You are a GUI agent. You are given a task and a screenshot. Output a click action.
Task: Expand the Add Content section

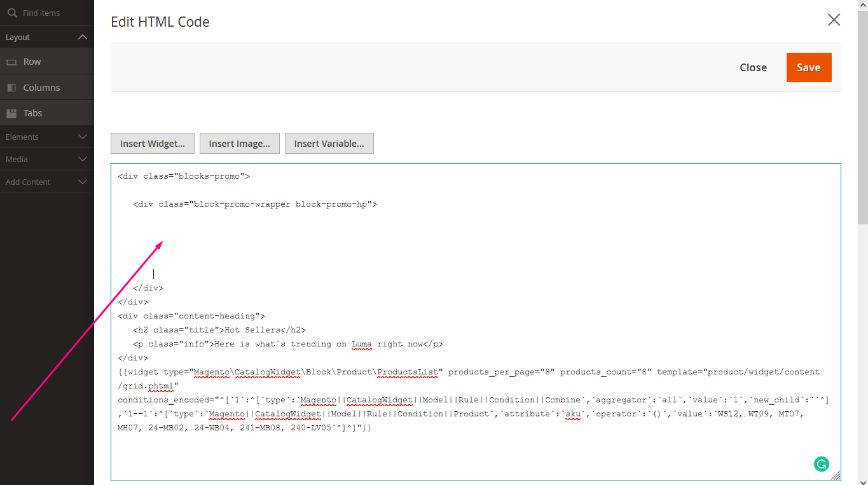(81, 182)
